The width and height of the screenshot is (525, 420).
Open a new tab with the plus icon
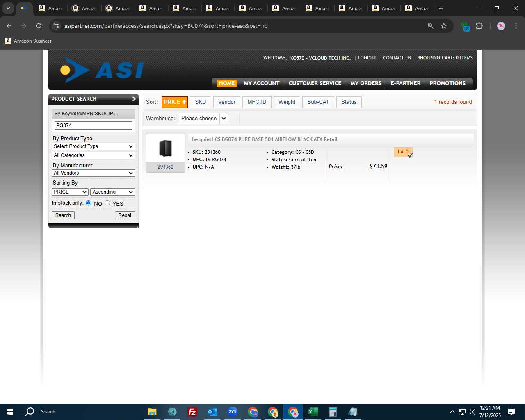tap(441, 8)
